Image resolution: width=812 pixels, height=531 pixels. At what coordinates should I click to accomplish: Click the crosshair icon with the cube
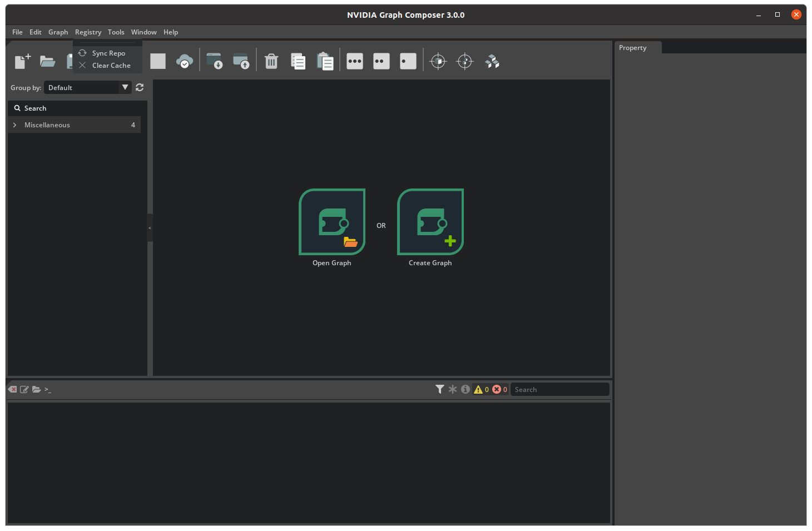(438, 61)
